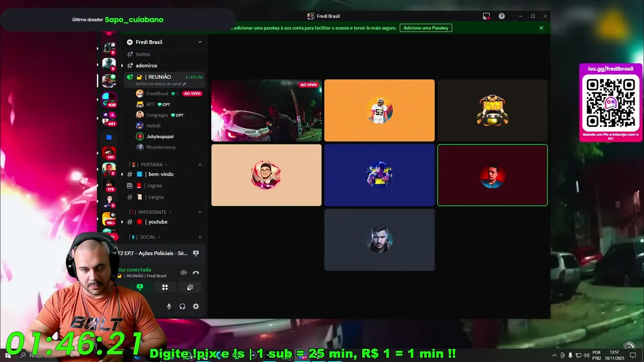Click FrediBrasil user in voice list
The width and height of the screenshot is (644, 362).
(157, 94)
